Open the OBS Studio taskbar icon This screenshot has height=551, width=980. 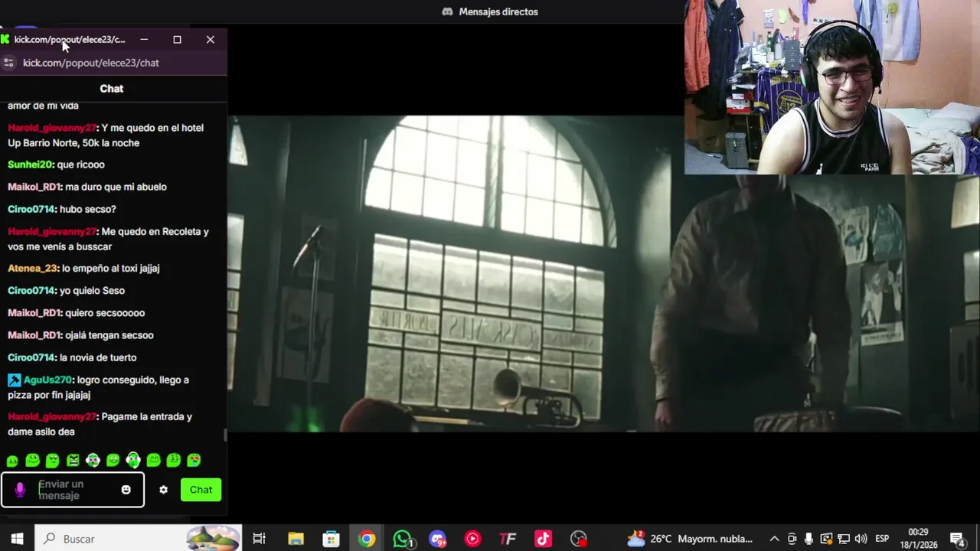click(579, 539)
